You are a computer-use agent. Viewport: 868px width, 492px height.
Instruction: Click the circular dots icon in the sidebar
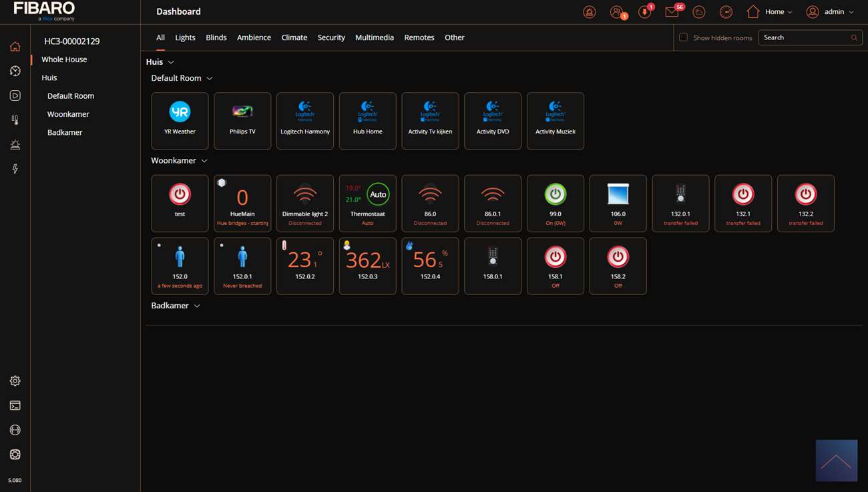point(15,430)
